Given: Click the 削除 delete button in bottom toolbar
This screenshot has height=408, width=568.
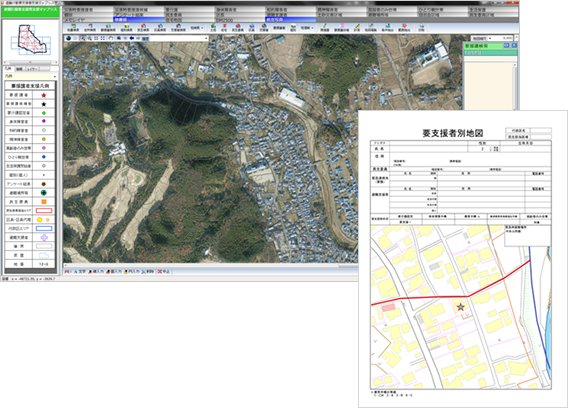Looking at the screenshot, I should click(x=148, y=271).
